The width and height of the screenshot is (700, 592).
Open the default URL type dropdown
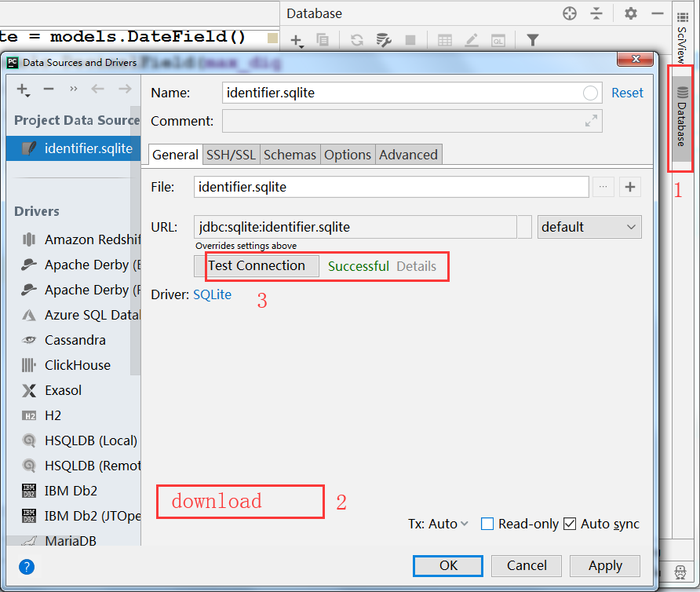[589, 227]
